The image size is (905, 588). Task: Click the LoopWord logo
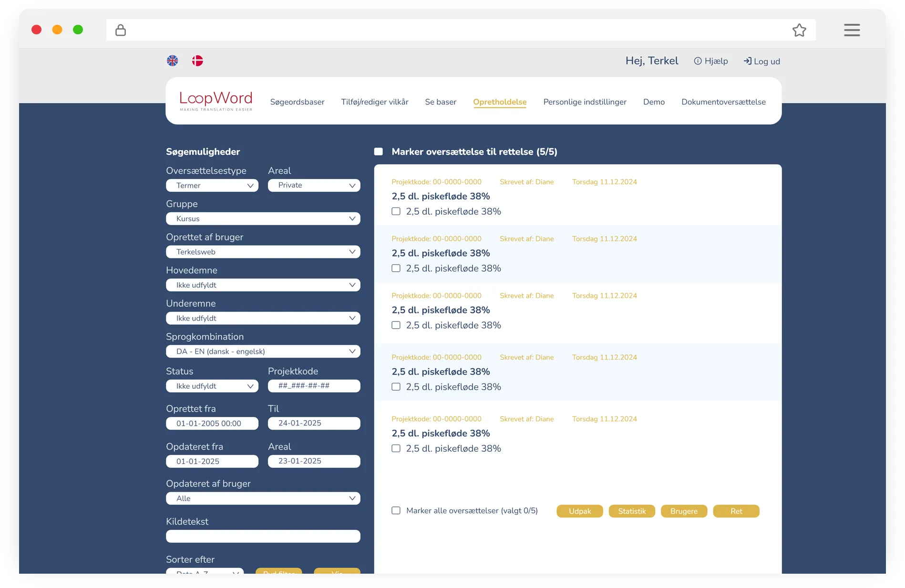point(216,101)
